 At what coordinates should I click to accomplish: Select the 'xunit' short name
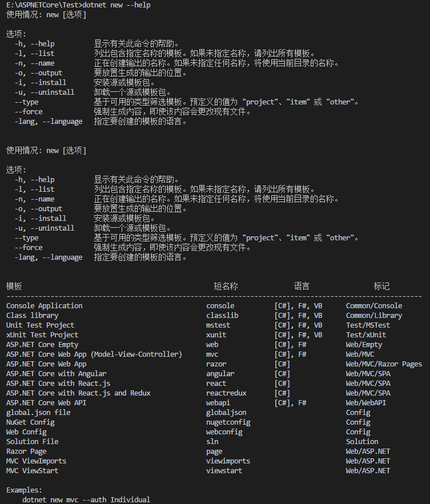pyautogui.click(x=216, y=334)
